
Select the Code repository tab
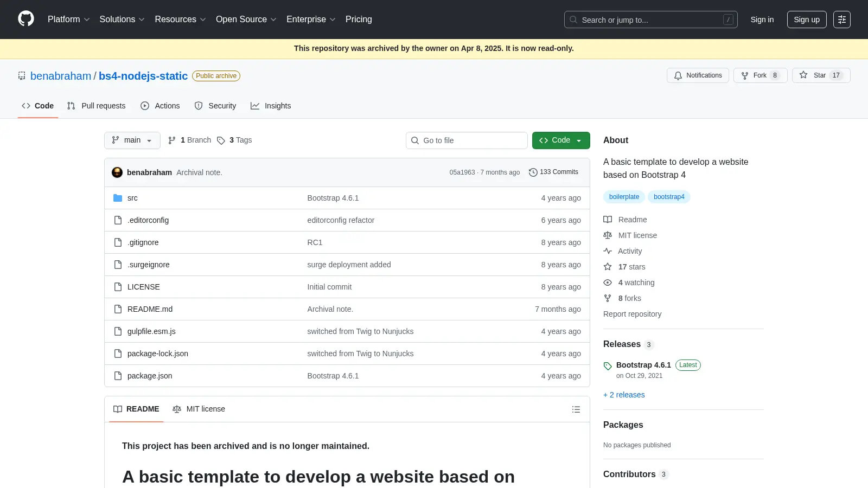[38, 106]
